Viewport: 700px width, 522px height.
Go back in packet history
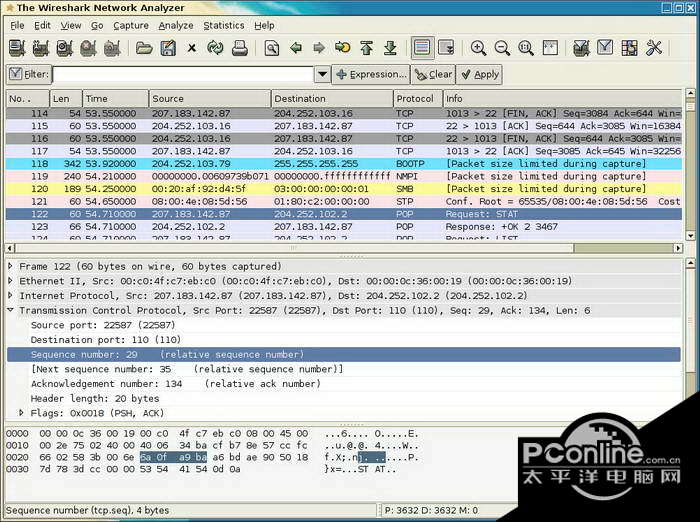[x=296, y=47]
